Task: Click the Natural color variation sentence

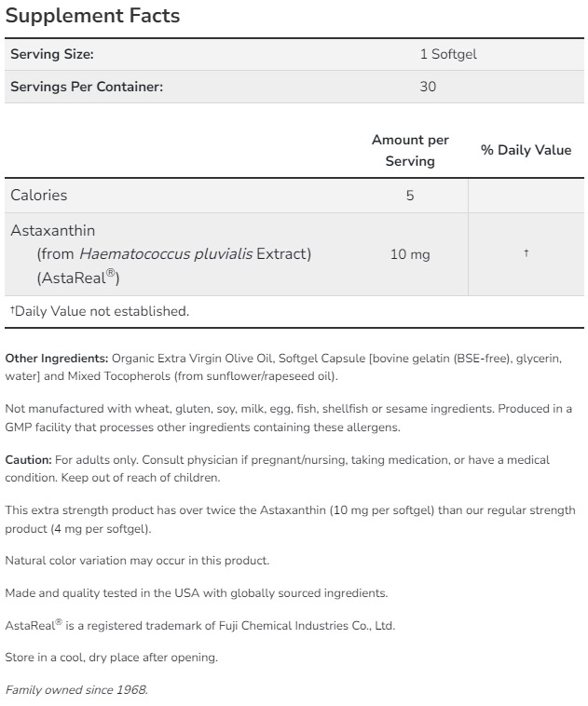Action: [137, 560]
